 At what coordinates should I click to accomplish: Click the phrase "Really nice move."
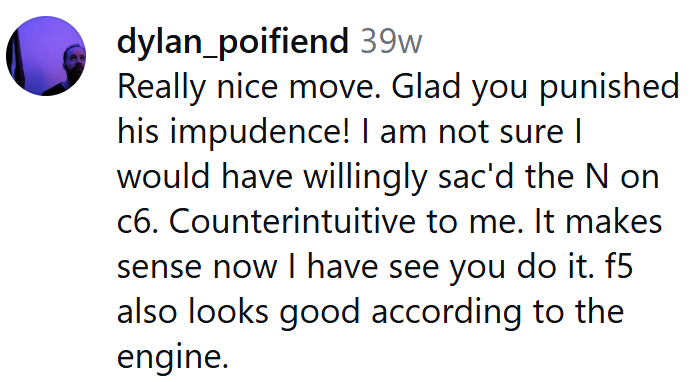(x=249, y=87)
